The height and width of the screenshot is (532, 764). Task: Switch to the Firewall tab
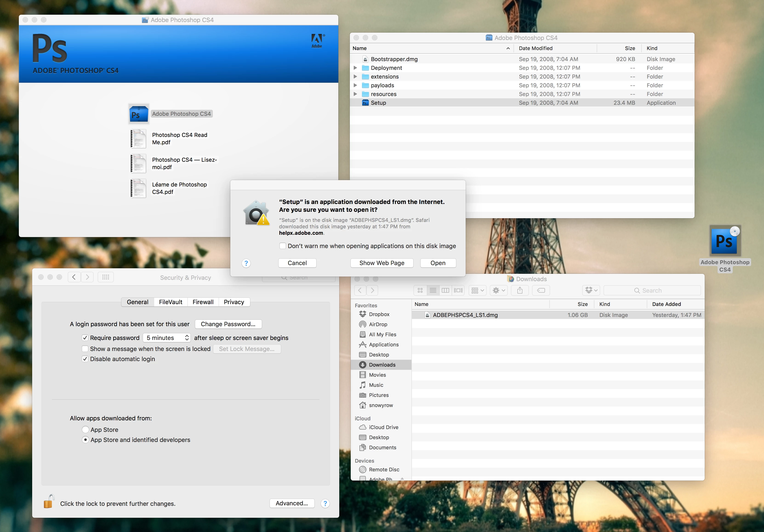[203, 302]
